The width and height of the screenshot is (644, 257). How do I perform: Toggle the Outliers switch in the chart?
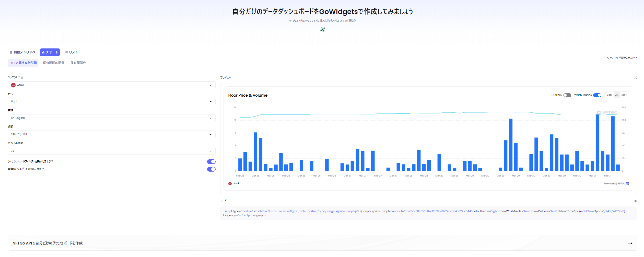(x=567, y=95)
